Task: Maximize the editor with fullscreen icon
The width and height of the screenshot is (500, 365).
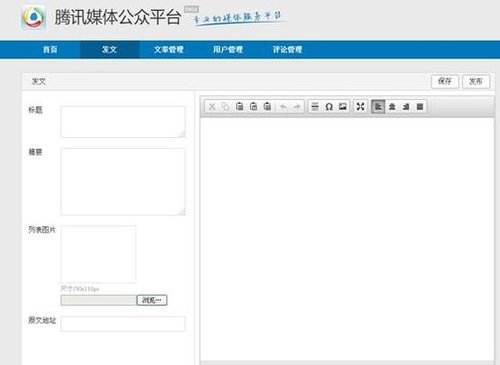Action: [x=360, y=107]
